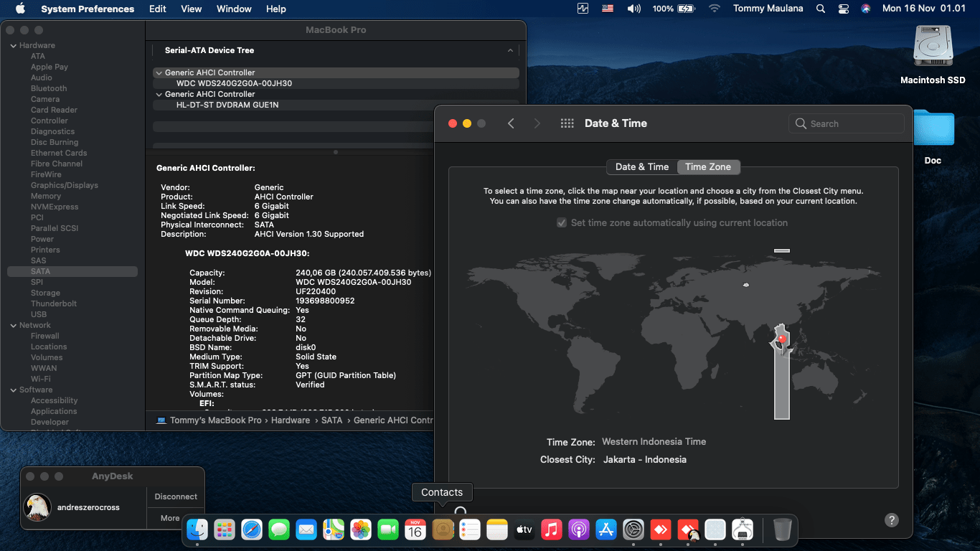Image resolution: width=980 pixels, height=551 pixels.
Task: Open the Closest City dropdown
Action: [x=644, y=460]
